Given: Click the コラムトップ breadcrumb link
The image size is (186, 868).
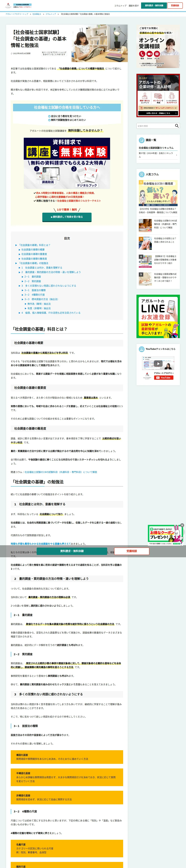Looking at the screenshot, I should [x=51, y=14].
